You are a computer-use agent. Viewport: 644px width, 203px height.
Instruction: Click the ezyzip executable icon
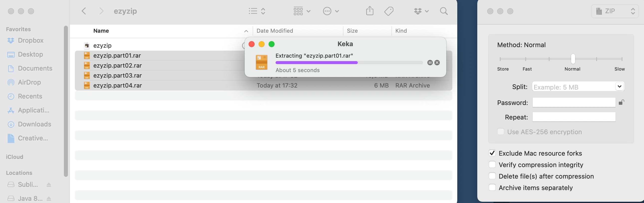point(87,45)
